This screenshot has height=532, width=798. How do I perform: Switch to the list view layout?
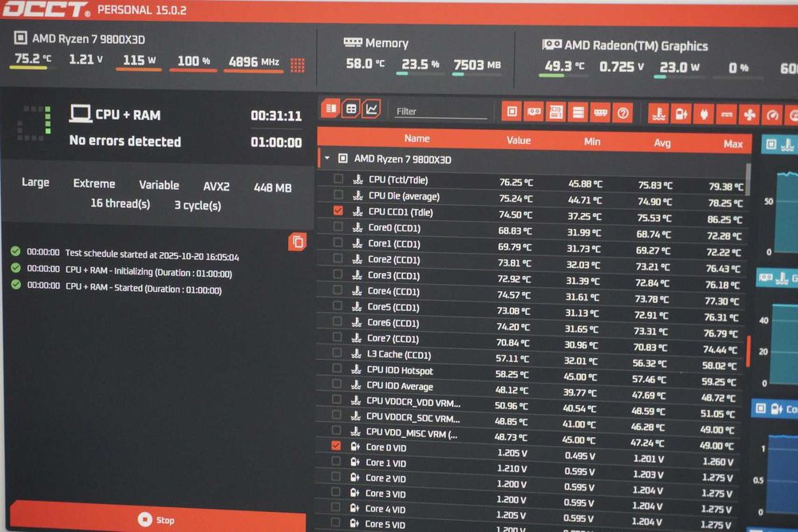tap(331, 108)
